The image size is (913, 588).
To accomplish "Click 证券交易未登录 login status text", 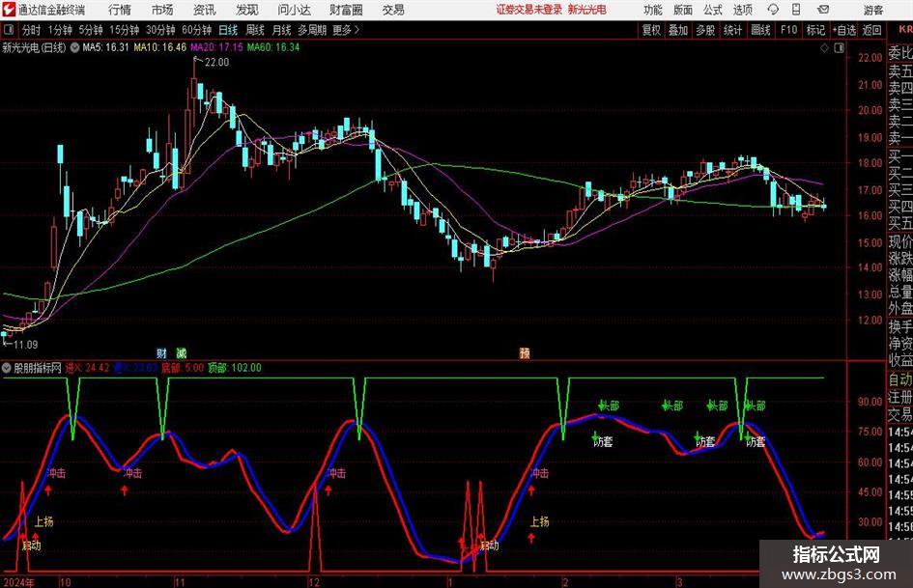I will [529, 10].
